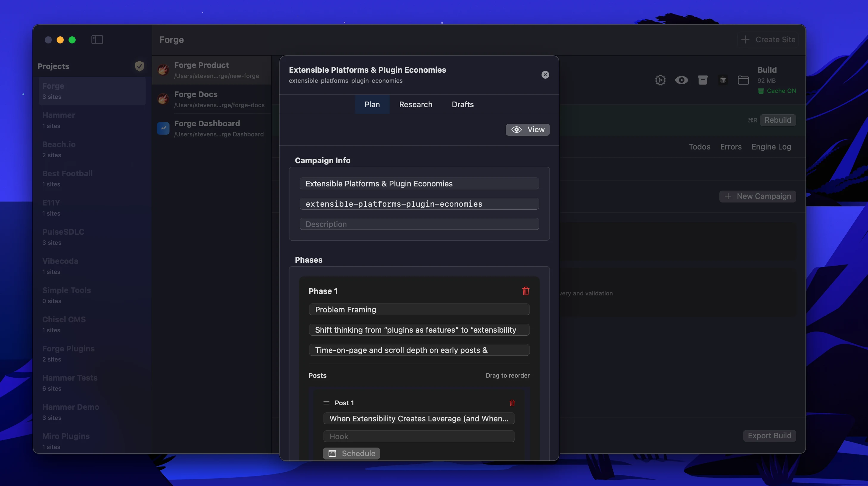The width and height of the screenshot is (868, 486).
Task: Click Forge Dashboard site icon
Action: pyautogui.click(x=164, y=128)
